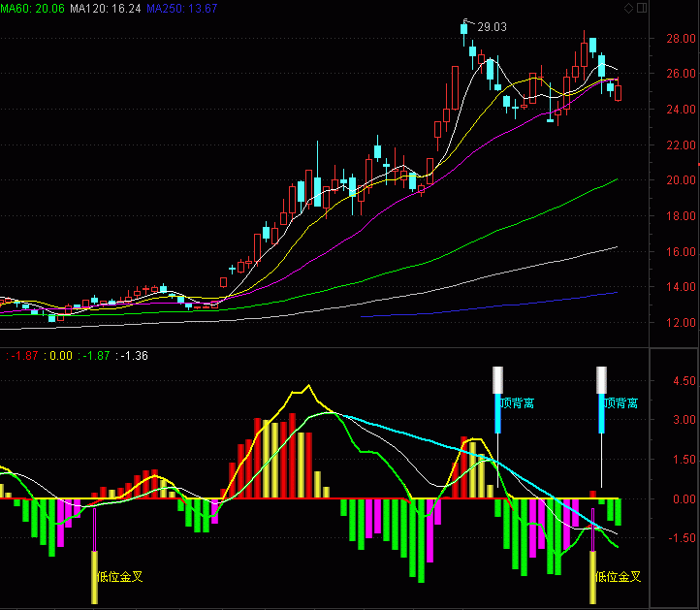Click the split-panel layout icon
This screenshot has height=610, width=700.
pos(642,8)
